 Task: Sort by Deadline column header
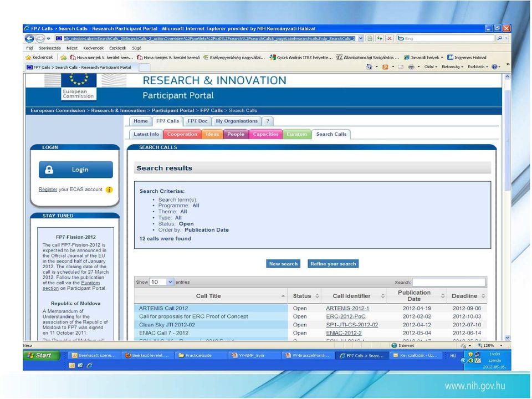point(467,296)
